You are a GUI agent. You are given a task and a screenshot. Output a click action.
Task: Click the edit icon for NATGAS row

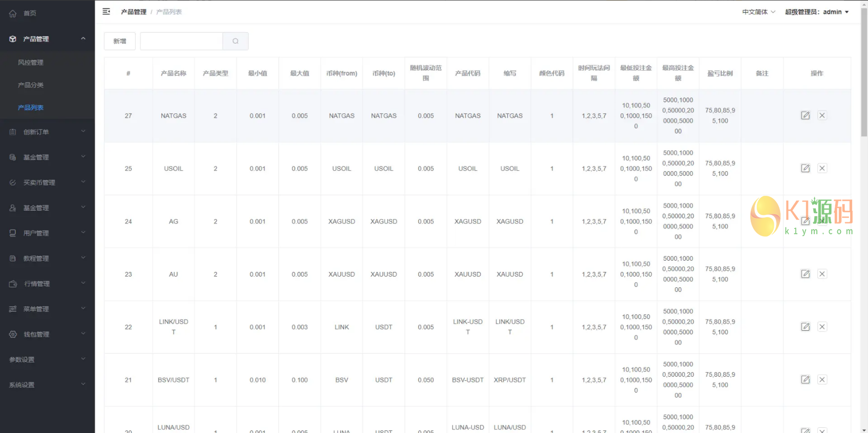click(x=805, y=116)
